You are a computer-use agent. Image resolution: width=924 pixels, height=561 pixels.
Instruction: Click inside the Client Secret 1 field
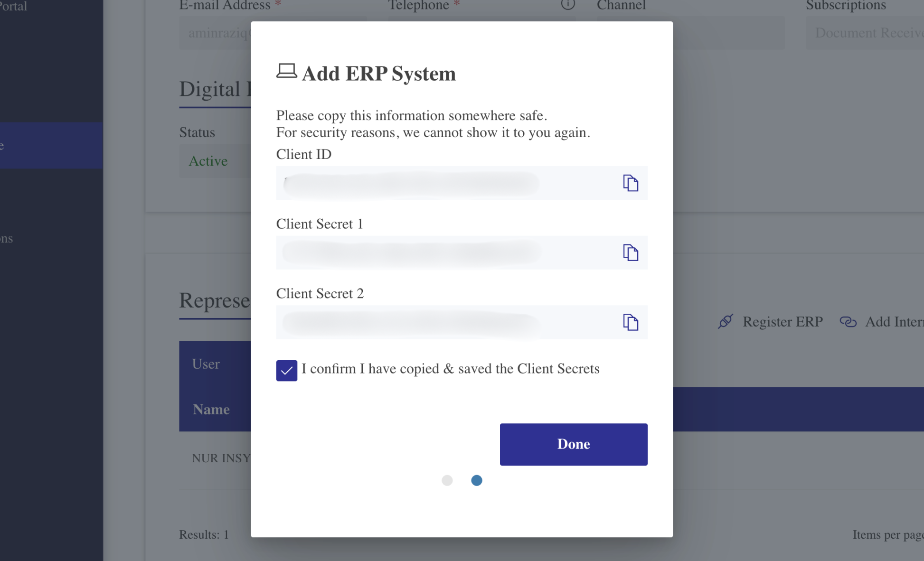point(427,252)
